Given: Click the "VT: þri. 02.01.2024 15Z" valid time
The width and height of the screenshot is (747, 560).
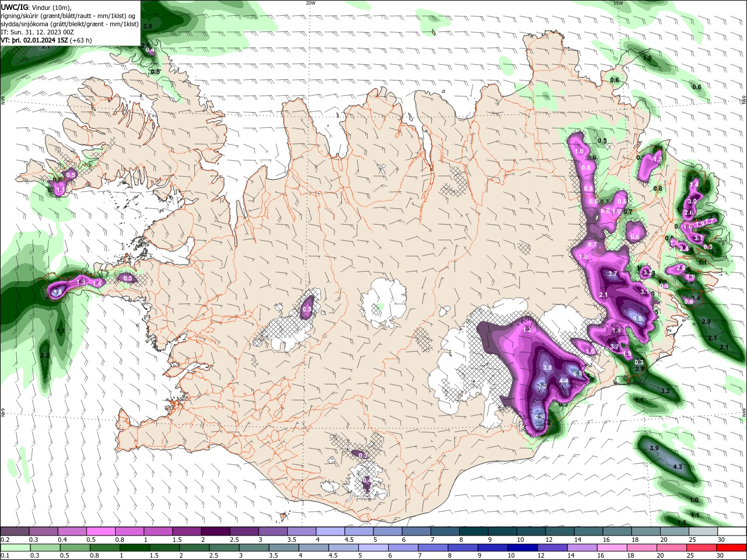Looking at the screenshot, I should (34, 40).
